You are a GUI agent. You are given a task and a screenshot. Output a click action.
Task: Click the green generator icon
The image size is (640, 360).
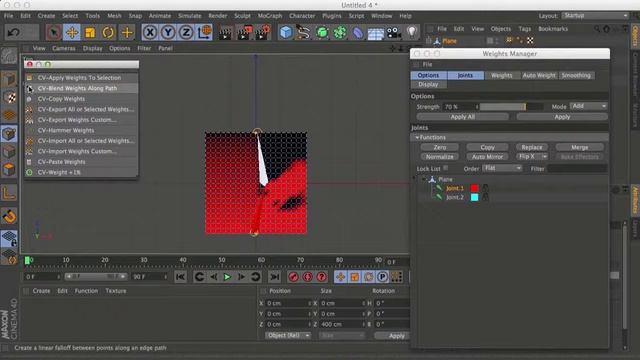(x=322, y=33)
